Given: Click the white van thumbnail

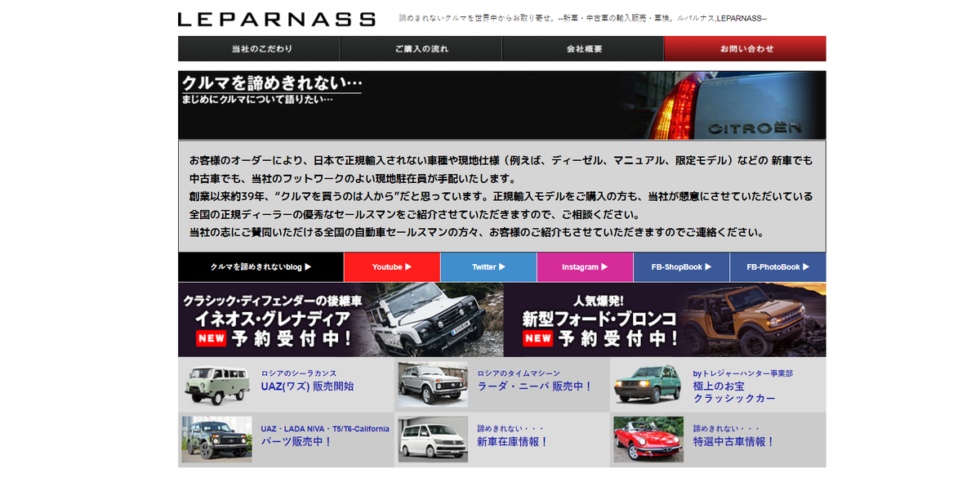Looking at the screenshot, I should [x=433, y=440].
